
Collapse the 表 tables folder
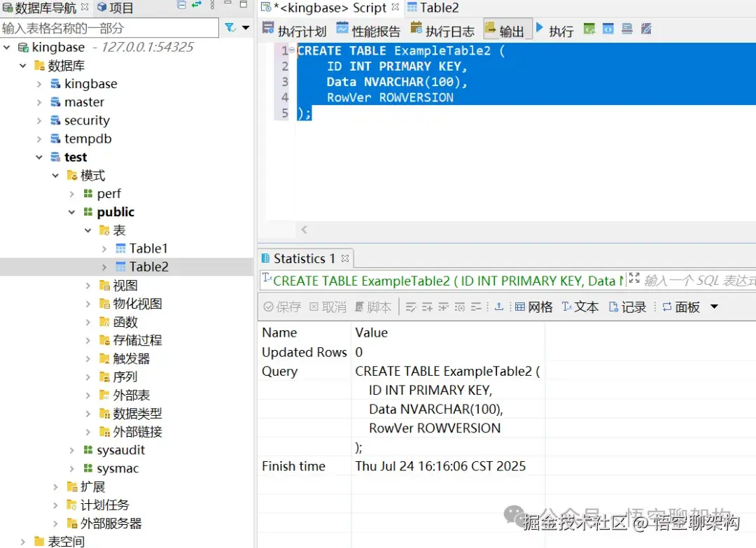click(x=87, y=230)
